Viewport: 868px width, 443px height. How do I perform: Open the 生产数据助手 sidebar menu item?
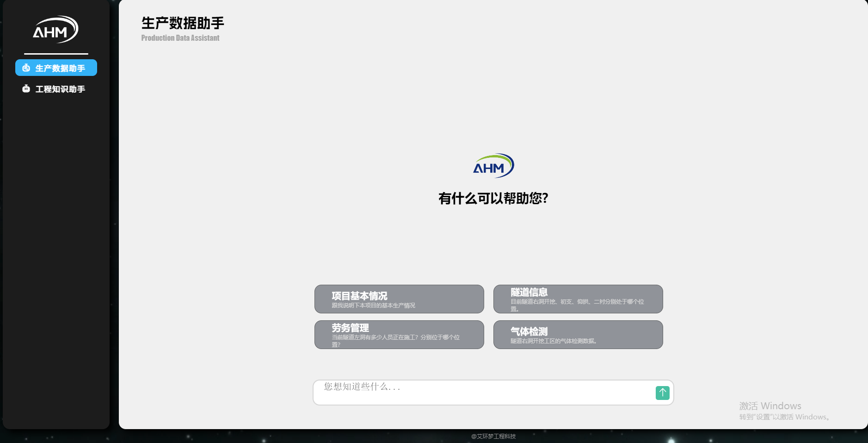(x=56, y=68)
